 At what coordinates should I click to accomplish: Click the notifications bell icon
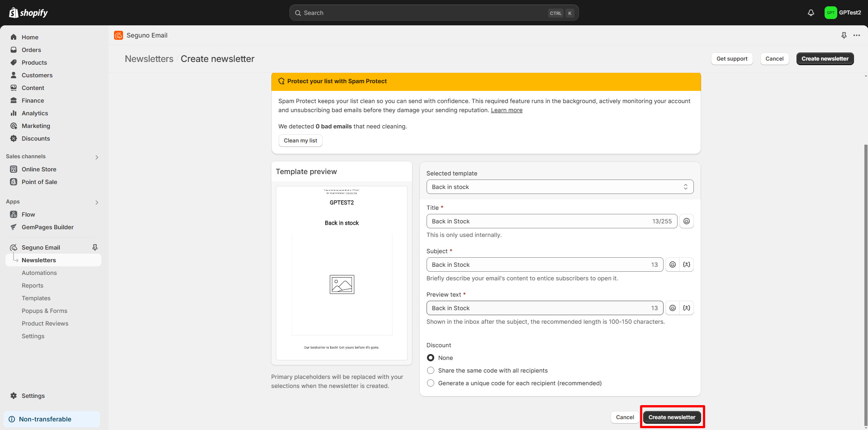811,13
